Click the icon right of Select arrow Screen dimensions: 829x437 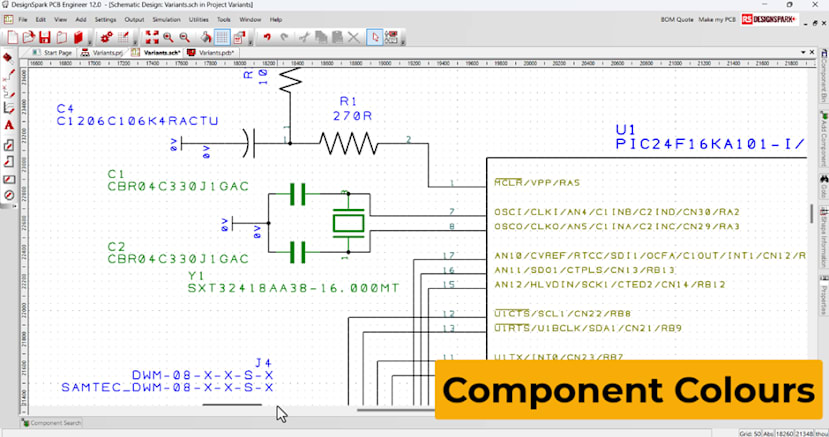click(391, 37)
